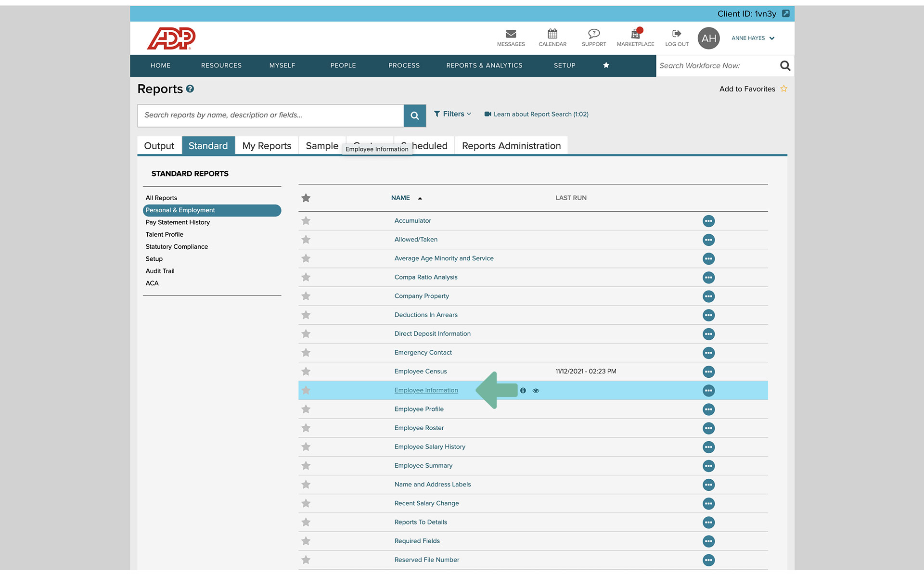Click the ADP logo
The image size is (924, 575).
[x=171, y=38]
